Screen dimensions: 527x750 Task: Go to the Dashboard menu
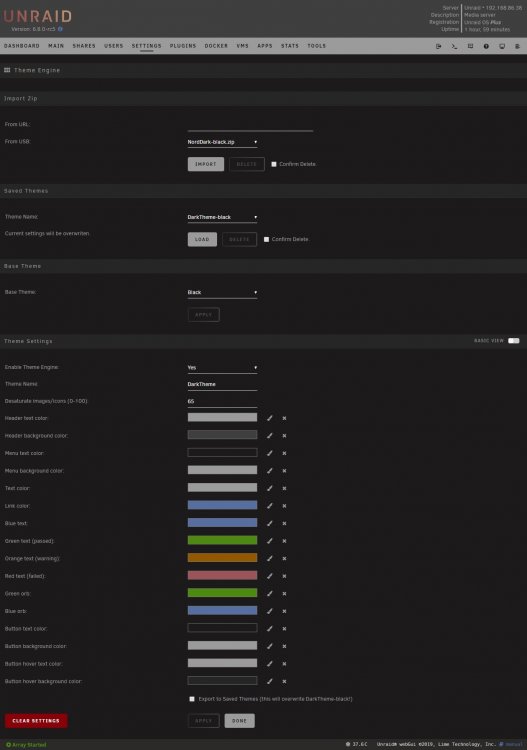(x=22, y=46)
